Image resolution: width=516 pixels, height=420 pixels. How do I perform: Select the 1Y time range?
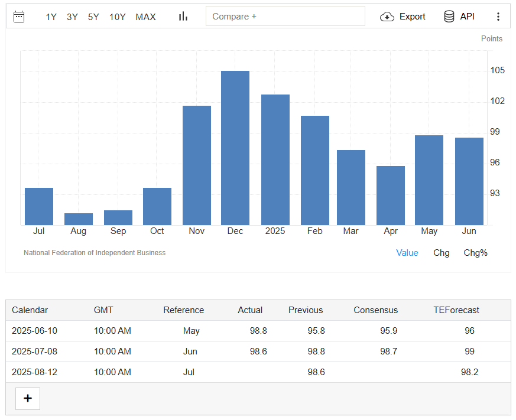[51, 17]
